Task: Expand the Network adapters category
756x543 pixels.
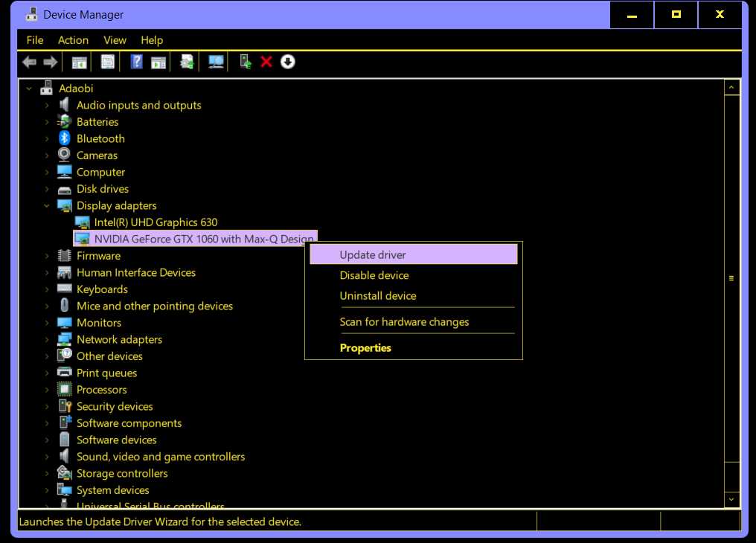Action: (47, 340)
